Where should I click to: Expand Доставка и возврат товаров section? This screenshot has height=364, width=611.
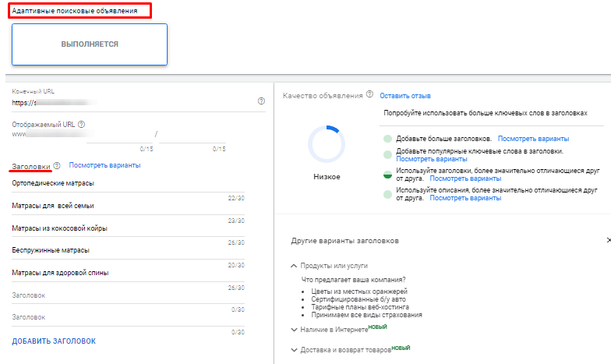pos(294,350)
